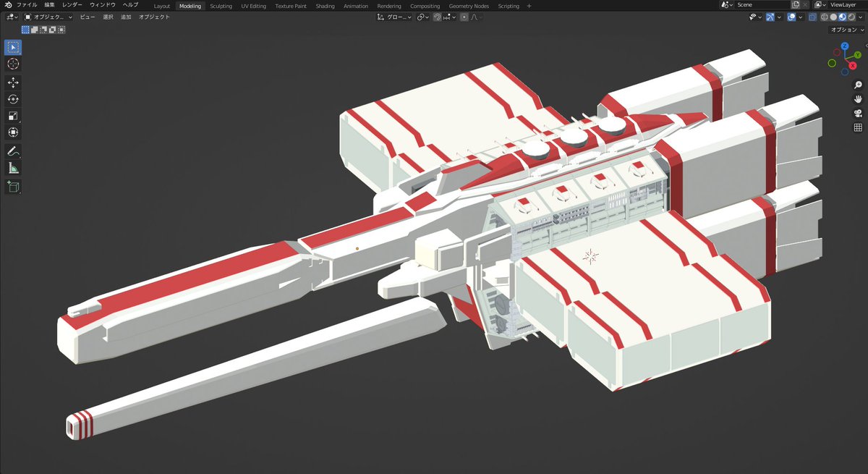
Task: Switch to the Shading workspace tab
Action: (325, 6)
